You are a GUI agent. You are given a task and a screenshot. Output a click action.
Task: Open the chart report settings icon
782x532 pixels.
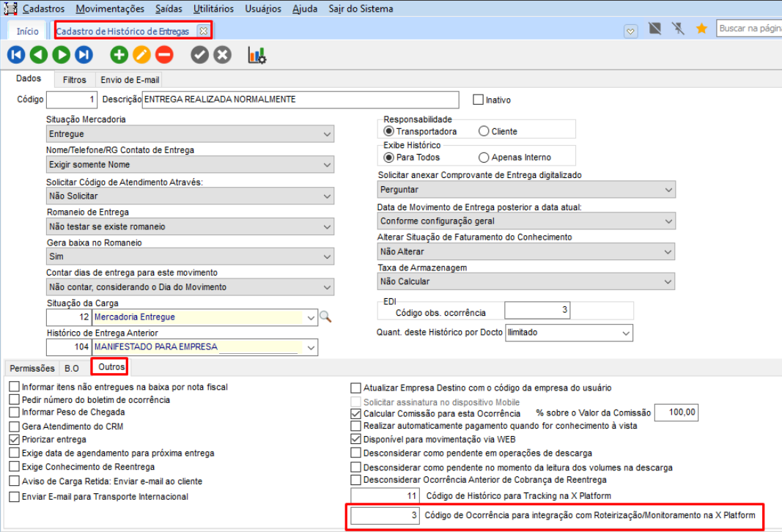(x=257, y=55)
